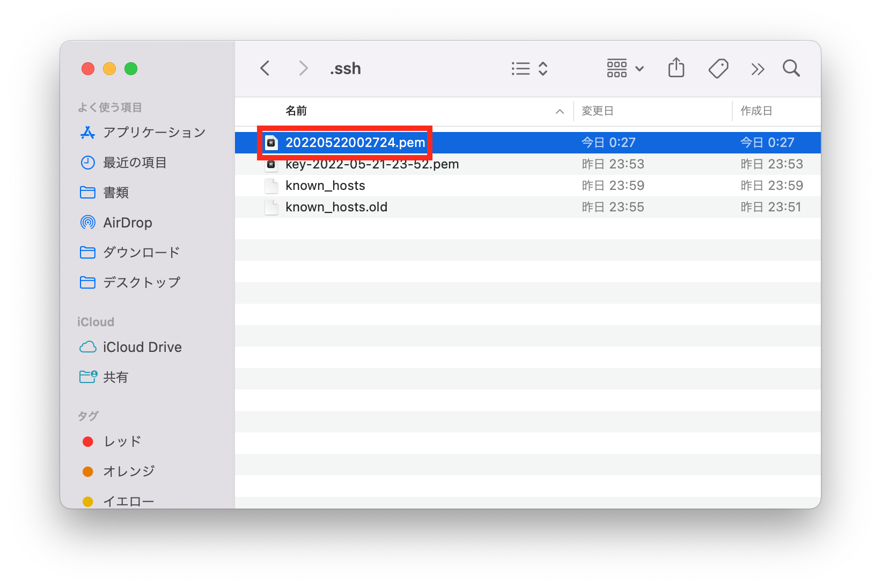Screen dimensions: 881x588
Task: Click the AirDrop item in the sidebar
Action: point(128,222)
